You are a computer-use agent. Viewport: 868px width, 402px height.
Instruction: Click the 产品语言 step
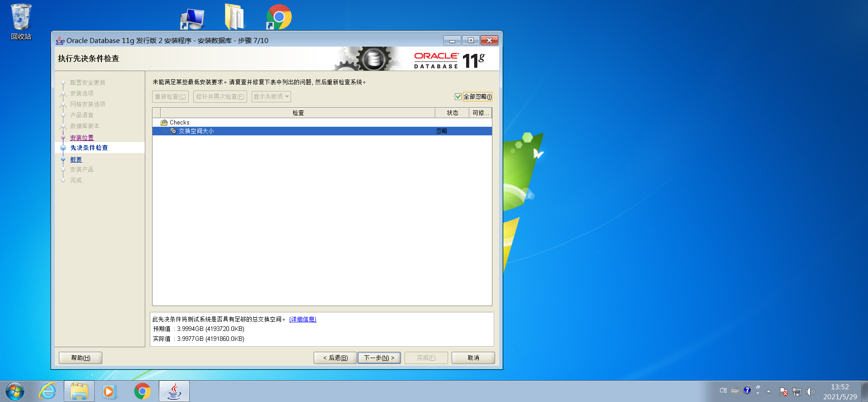(x=82, y=115)
